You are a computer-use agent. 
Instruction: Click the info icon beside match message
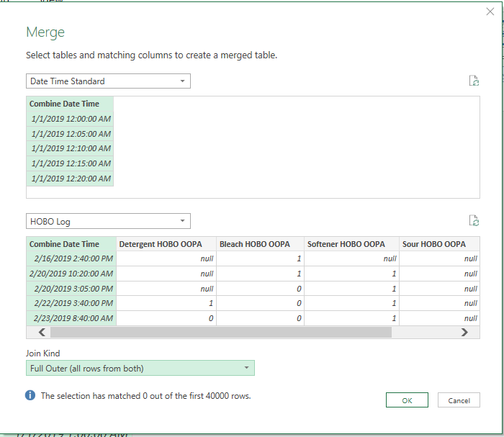point(30,396)
